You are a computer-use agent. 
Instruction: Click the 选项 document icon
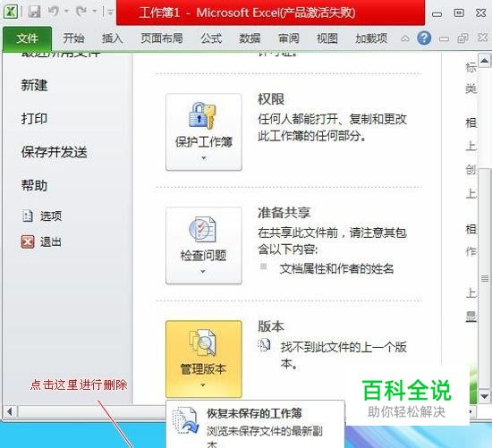click(28, 216)
